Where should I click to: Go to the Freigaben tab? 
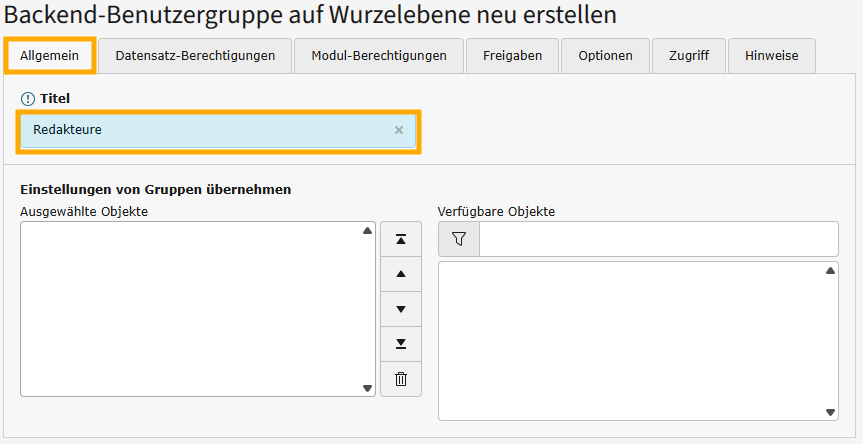point(513,56)
